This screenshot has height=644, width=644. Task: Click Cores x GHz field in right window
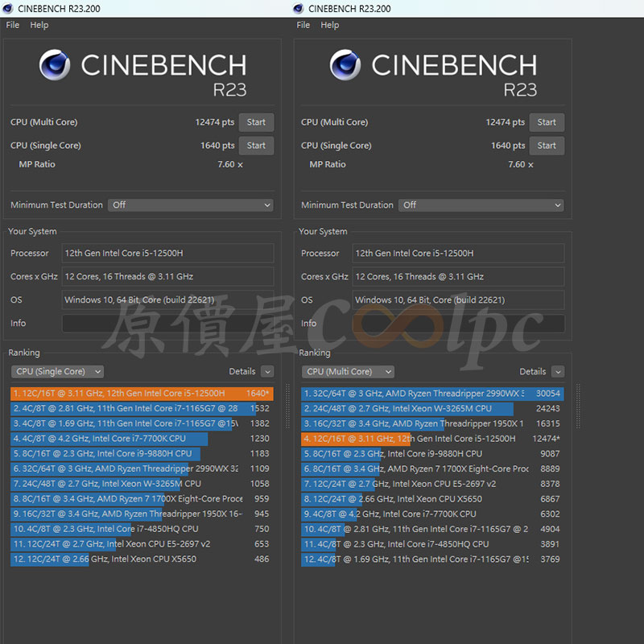pos(458,276)
